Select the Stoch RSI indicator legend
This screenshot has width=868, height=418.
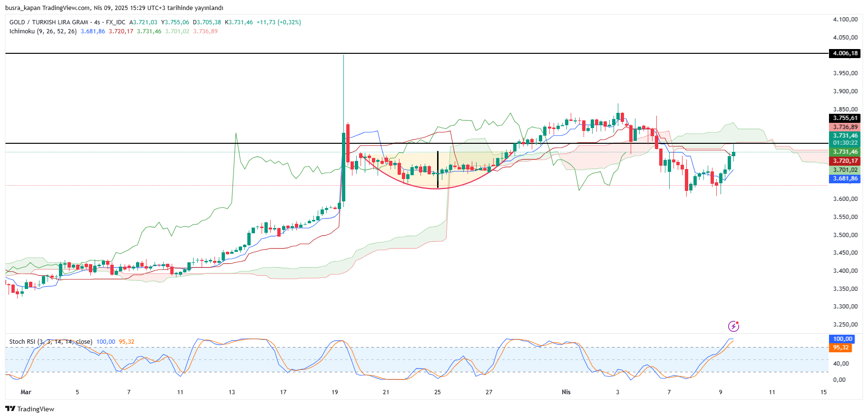point(50,342)
